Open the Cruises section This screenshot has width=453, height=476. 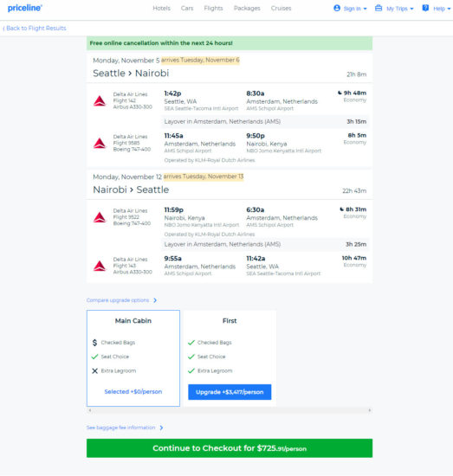[x=281, y=8]
